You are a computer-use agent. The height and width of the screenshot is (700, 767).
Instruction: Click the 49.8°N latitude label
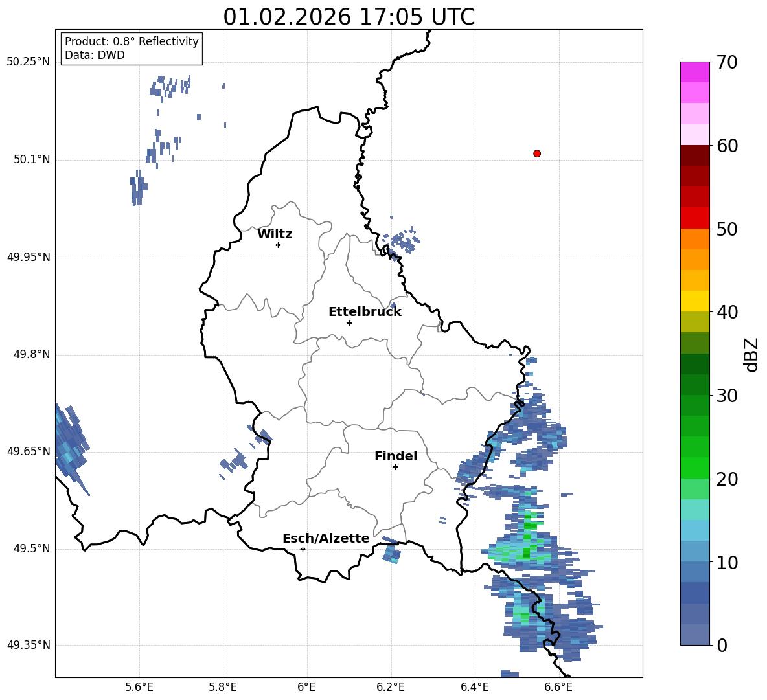[32, 354]
